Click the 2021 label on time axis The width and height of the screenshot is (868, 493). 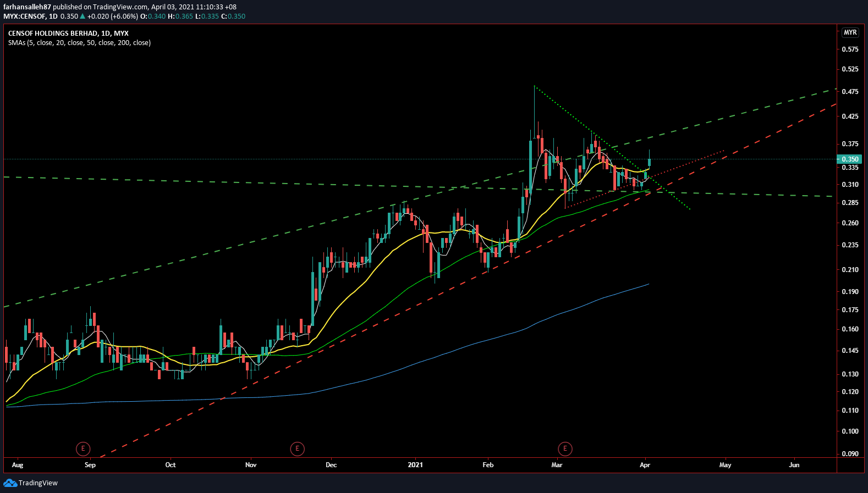coord(415,465)
